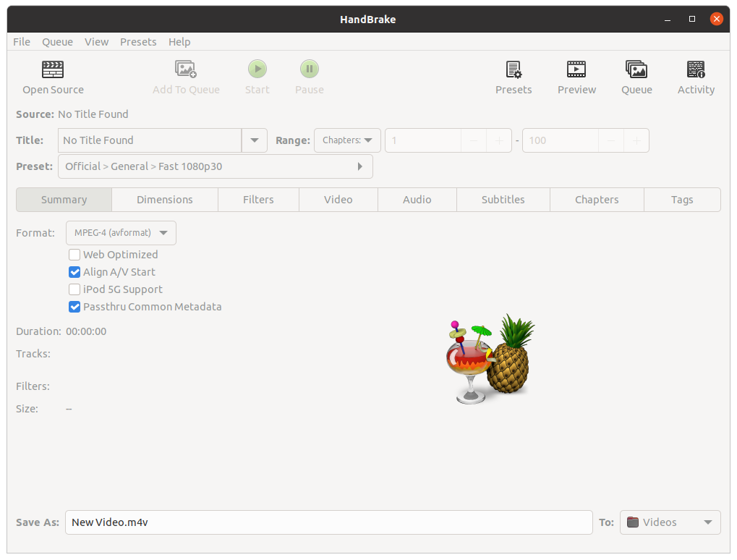The width and height of the screenshot is (737, 560).
Task: Click the start chapter number field
Action: click(x=423, y=140)
